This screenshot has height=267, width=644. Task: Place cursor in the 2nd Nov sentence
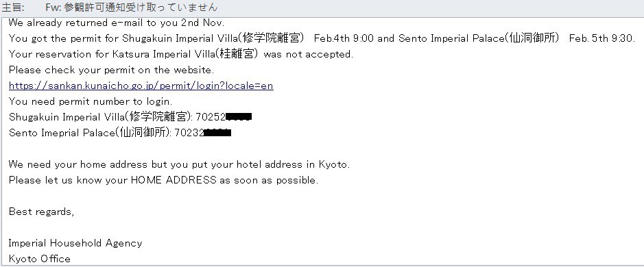(x=116, y=23)
